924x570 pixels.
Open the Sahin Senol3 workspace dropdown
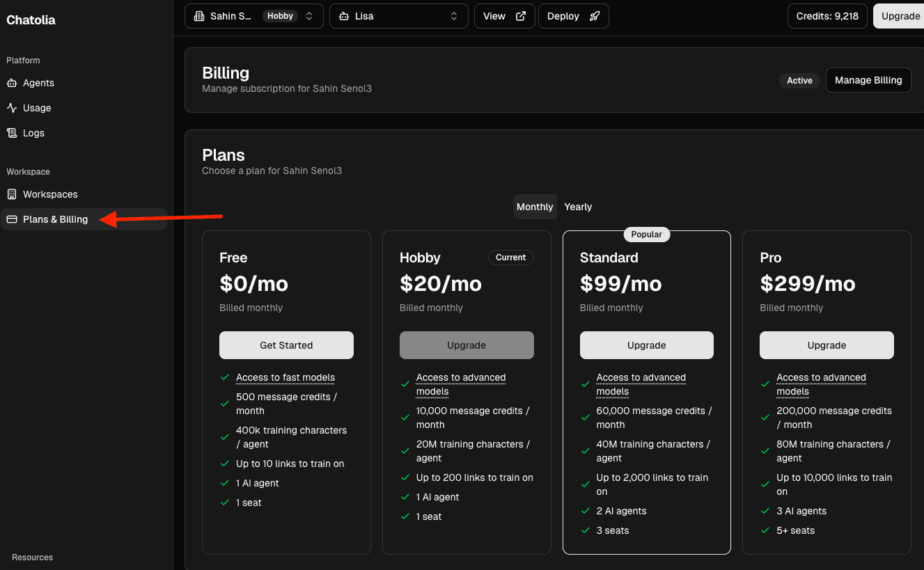[253, 15]
